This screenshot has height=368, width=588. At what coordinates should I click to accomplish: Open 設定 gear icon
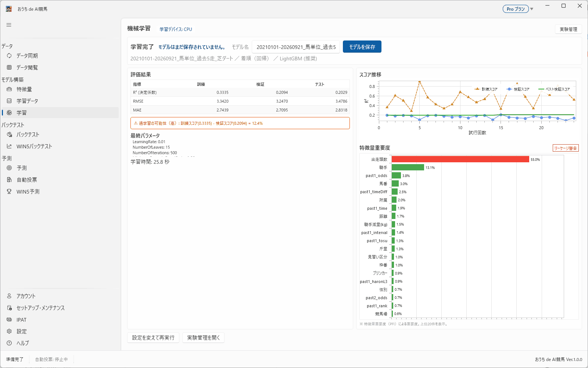point(9,331)
